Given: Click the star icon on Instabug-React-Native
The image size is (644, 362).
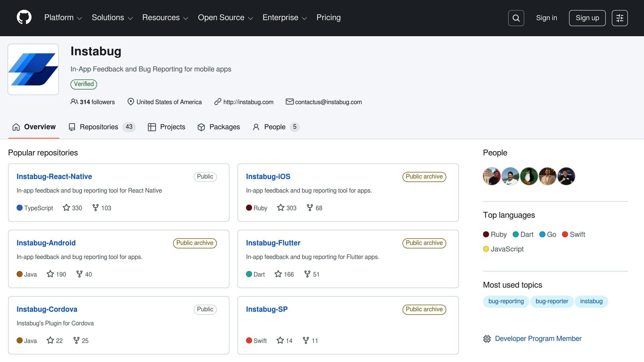Looking at the screenshot, I should coord(66,208).
